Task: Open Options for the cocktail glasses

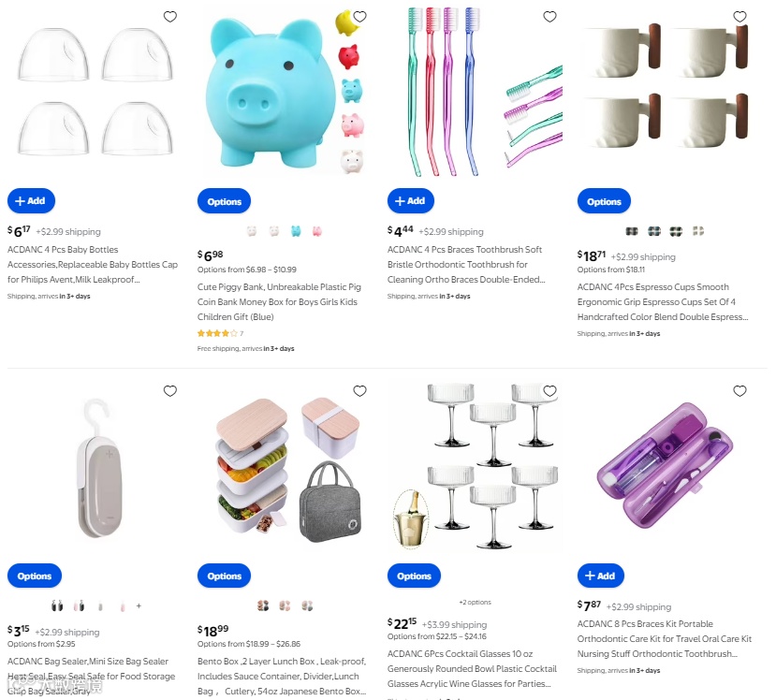Action: (415, 576)
